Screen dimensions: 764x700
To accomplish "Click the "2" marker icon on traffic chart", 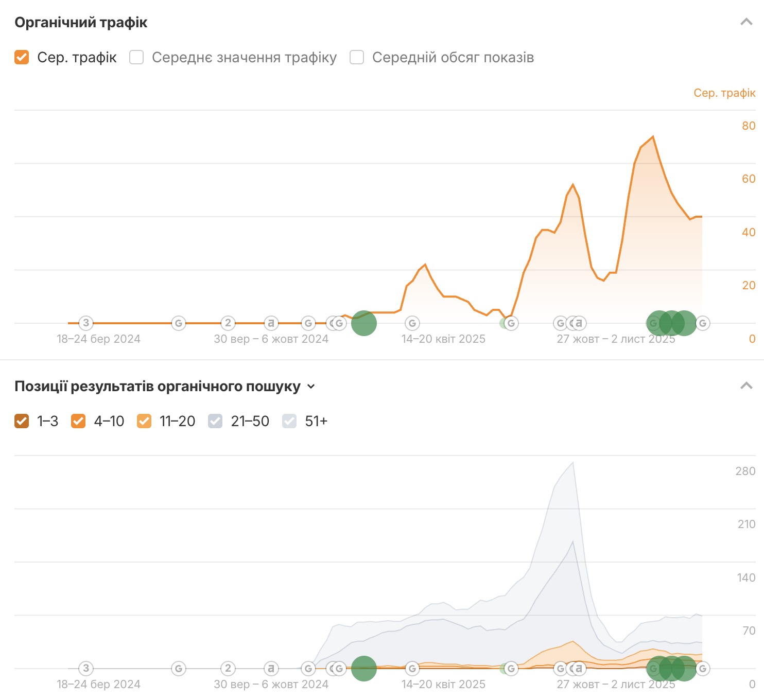I will [228, 323].
